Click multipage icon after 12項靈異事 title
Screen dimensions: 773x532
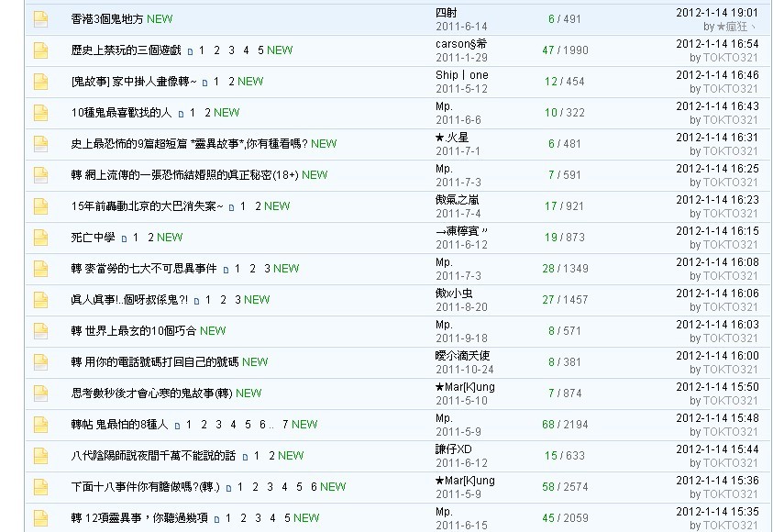click(x=217, y=519)
